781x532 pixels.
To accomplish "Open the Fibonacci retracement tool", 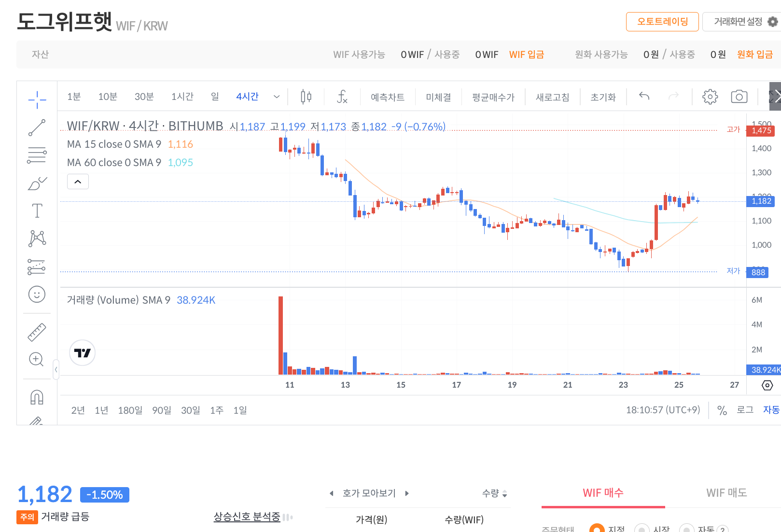I will [x=37, y=155].
